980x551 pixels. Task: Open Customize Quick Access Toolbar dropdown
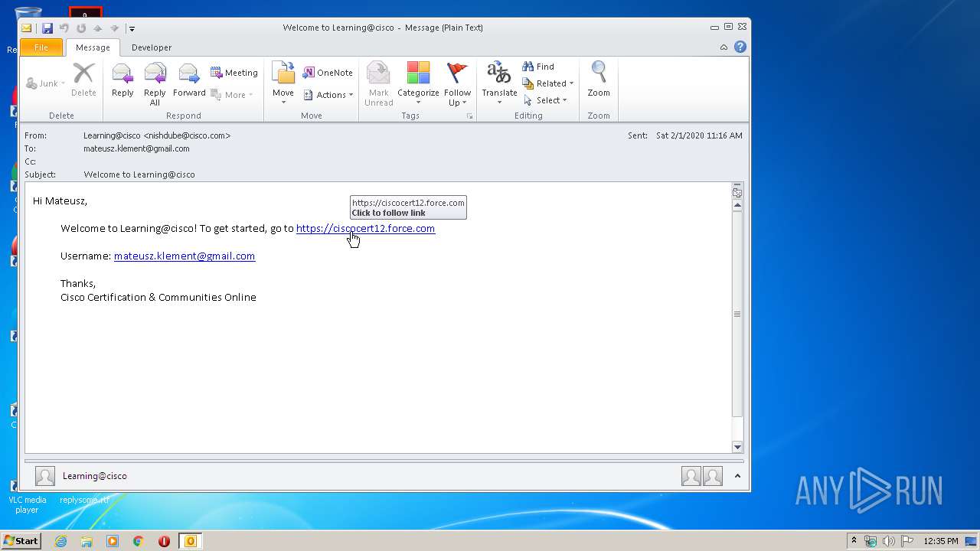click(132, 28)
